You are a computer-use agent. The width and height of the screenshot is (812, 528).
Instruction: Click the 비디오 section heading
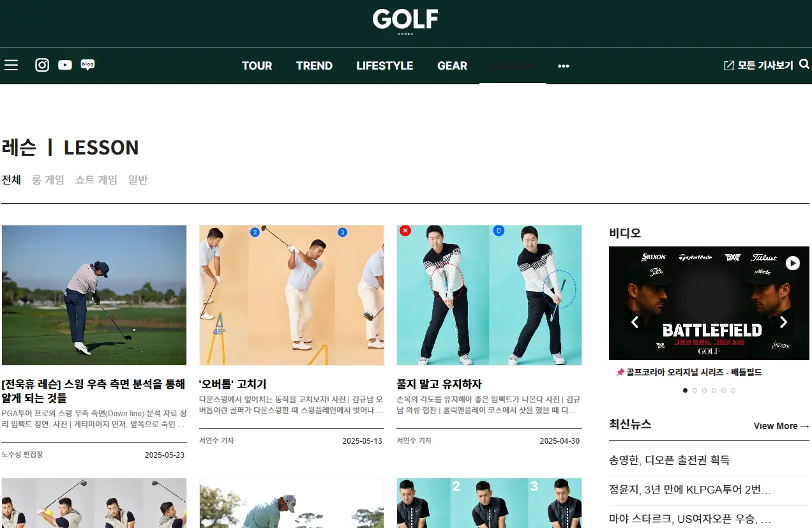point(625,233)
